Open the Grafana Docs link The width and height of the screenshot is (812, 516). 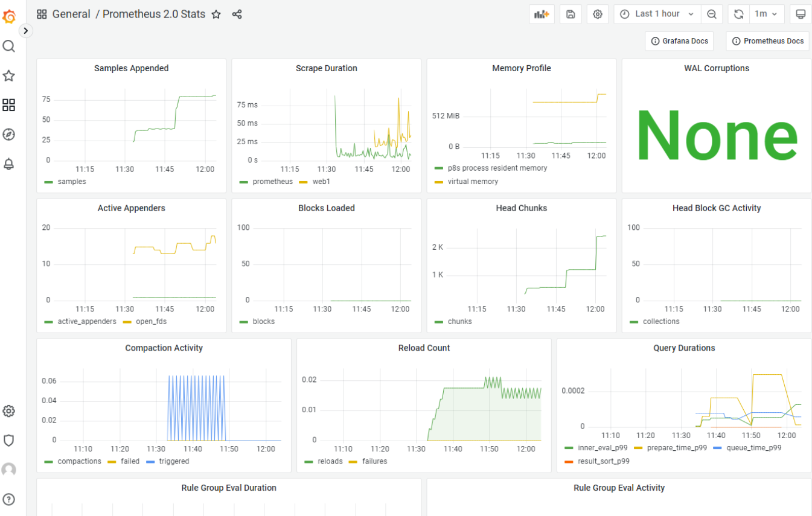(x=679, y=41)
